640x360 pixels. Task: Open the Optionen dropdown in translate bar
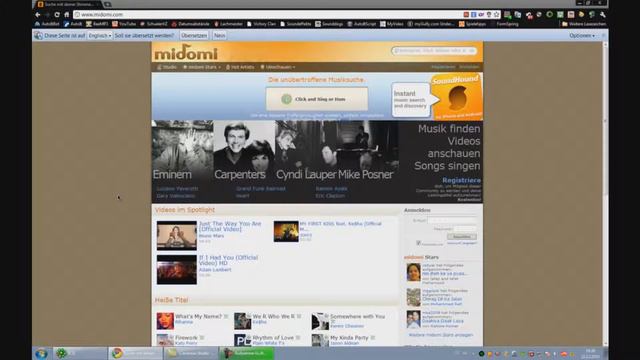pyautogui.click(x=582, y=36)
